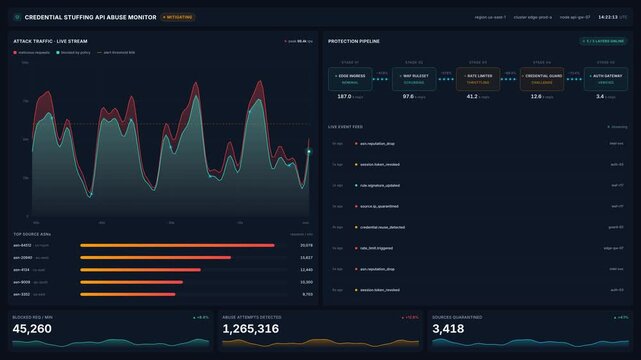Click the layers online status pill

[603, 41]
